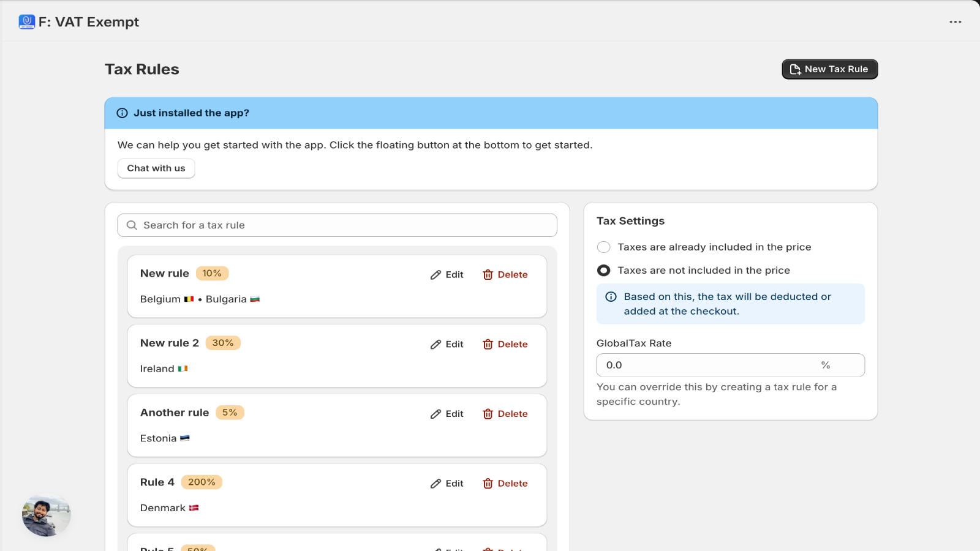980x551 pixels.
Task: Open the floating chat avatar button
Action: (47, 515)
